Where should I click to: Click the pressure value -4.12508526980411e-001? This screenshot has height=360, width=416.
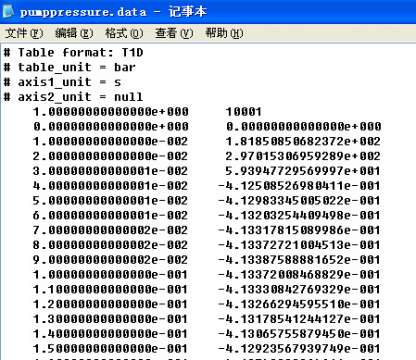[x=299, y=186]
